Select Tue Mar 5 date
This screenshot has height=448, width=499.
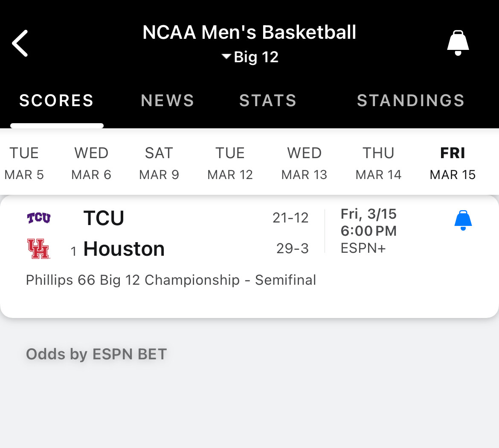(x=24, y=163)
